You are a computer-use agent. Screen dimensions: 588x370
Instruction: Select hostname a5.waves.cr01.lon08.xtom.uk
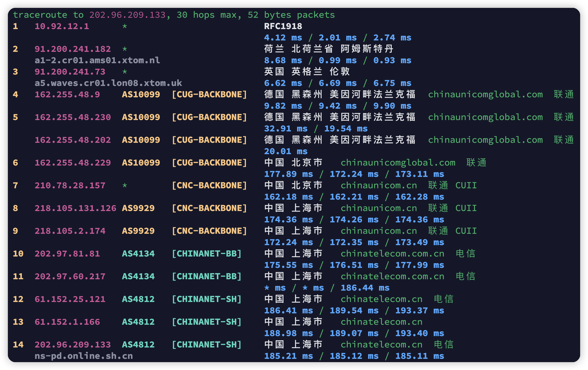pos(108,83)
